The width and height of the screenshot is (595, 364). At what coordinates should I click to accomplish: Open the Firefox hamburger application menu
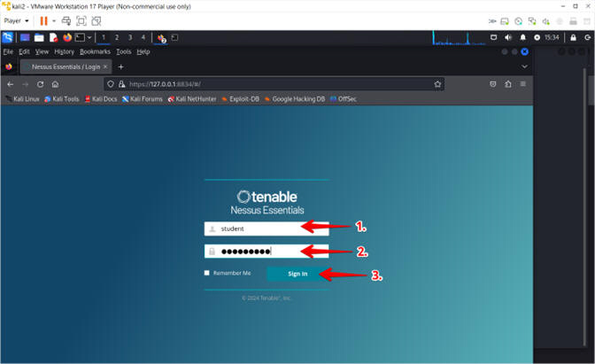tap(523, 84)
